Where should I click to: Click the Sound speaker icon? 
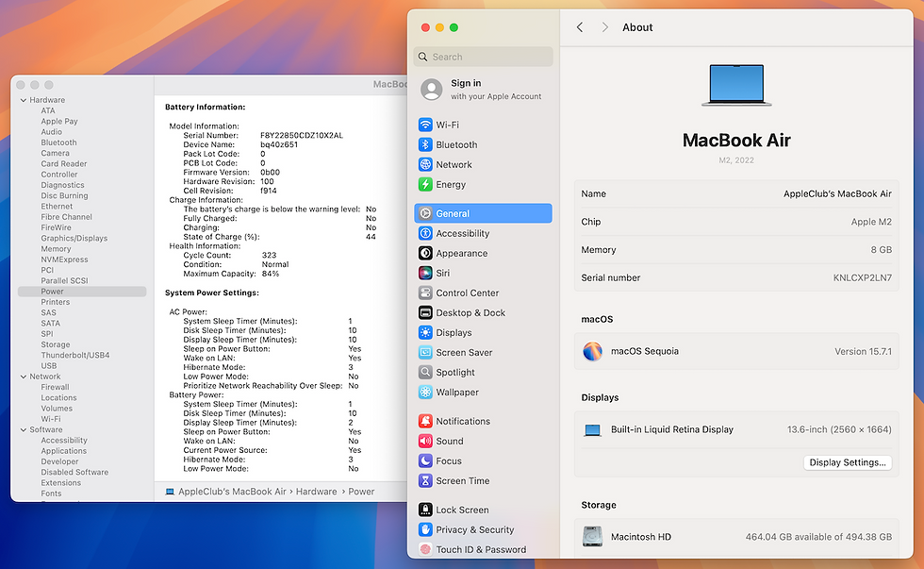click(x=425, y=441)
